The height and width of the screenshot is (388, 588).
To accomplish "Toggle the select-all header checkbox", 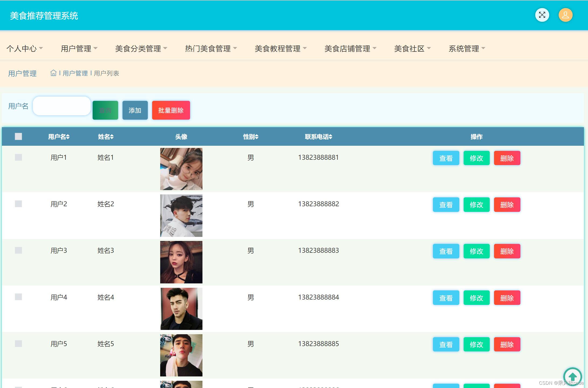I will point(18,137).
